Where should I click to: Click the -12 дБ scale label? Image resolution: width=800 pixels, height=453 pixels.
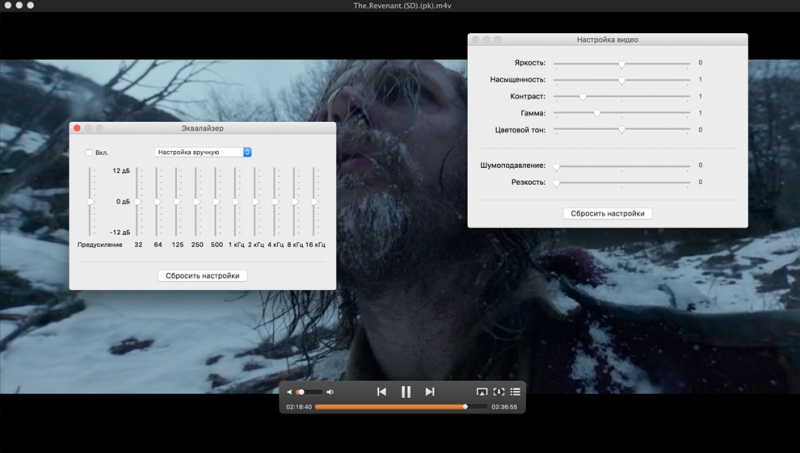[x=120, y=233]
